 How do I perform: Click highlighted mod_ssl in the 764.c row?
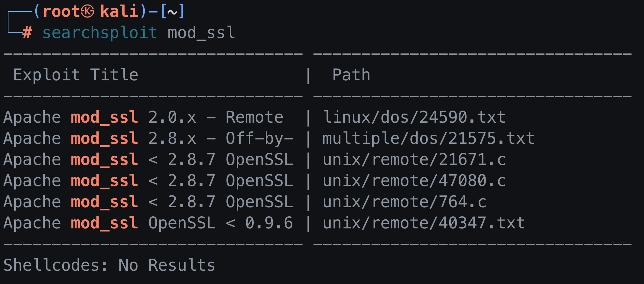pos(104,202)
